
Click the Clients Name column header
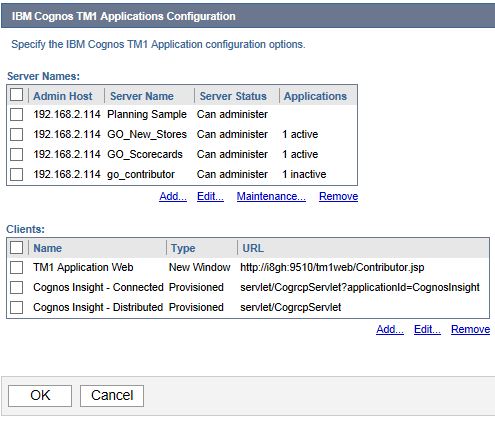[x=47, y=248]
